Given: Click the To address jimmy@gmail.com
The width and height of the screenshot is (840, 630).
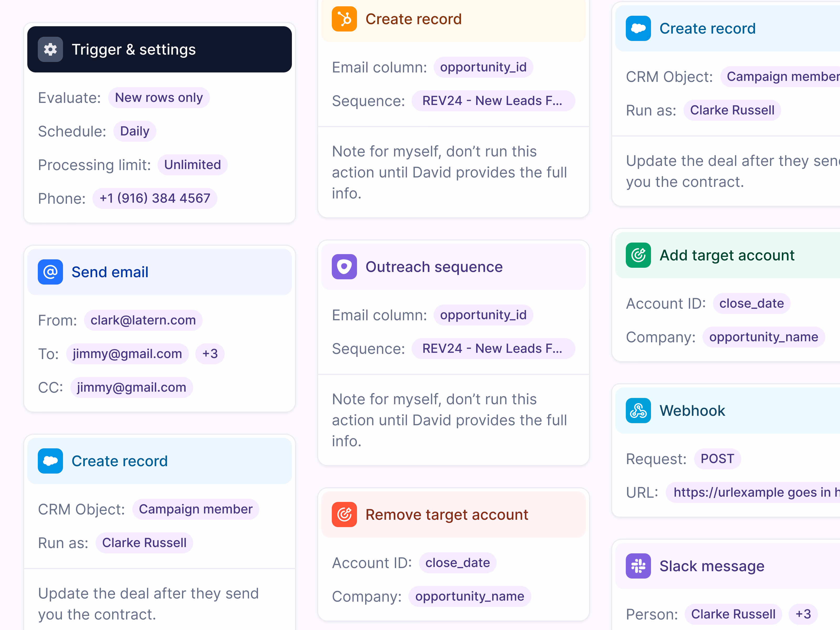Looking at the screenshot, I should coord(127,354).
